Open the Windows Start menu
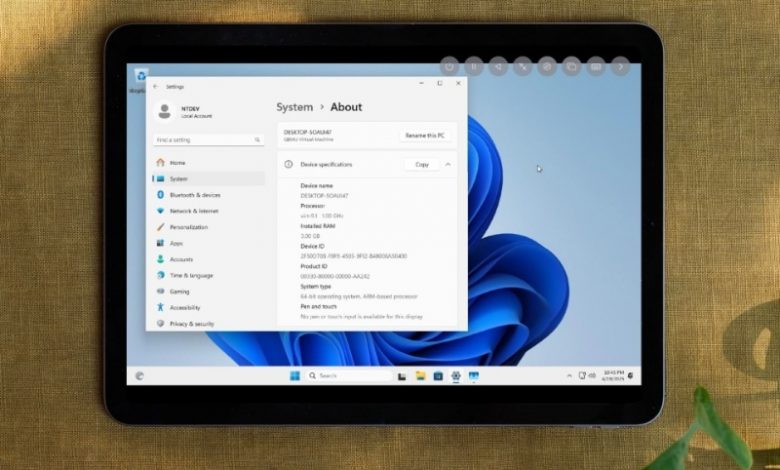 [295, 376]
